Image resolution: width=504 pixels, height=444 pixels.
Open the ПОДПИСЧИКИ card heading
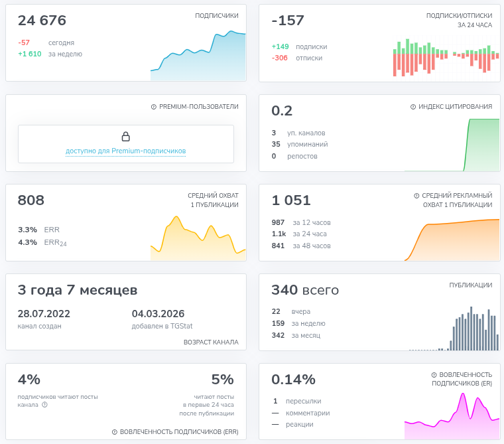tap(216, 15)
